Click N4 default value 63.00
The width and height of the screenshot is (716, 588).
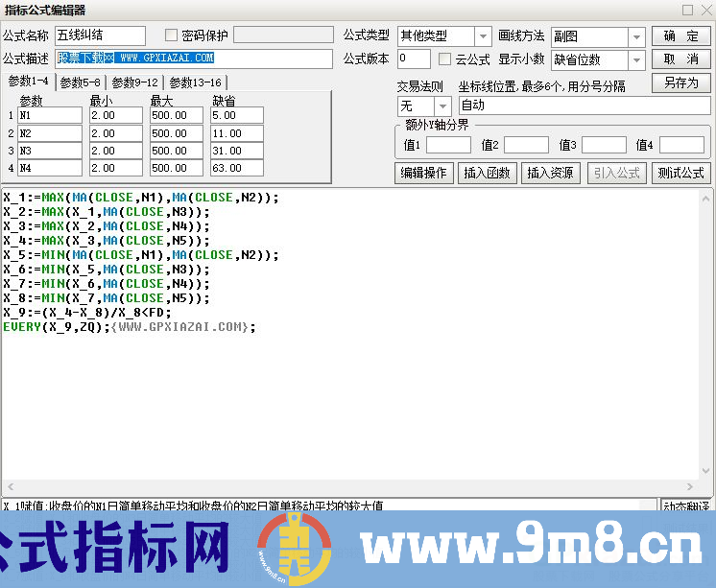tap(237, 168)
